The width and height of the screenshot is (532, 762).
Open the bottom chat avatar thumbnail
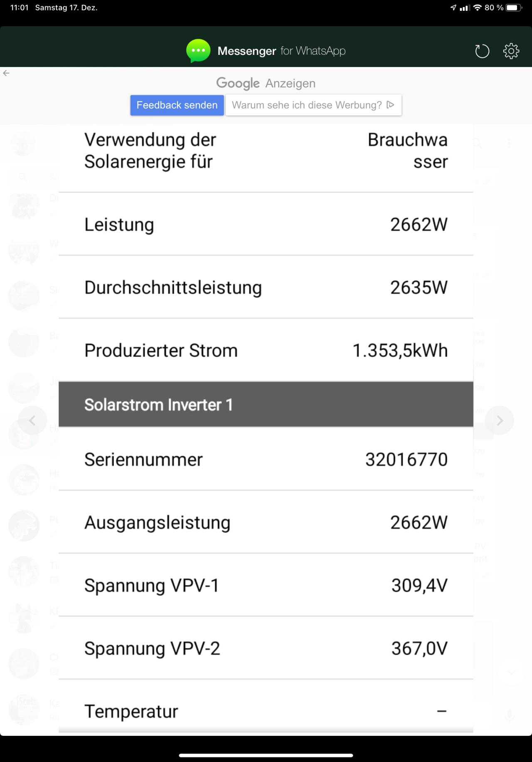tap(24, 710)
